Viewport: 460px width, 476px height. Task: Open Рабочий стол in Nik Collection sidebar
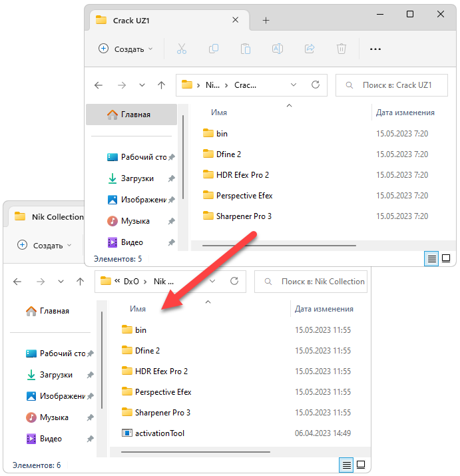[x=56, y=354]
